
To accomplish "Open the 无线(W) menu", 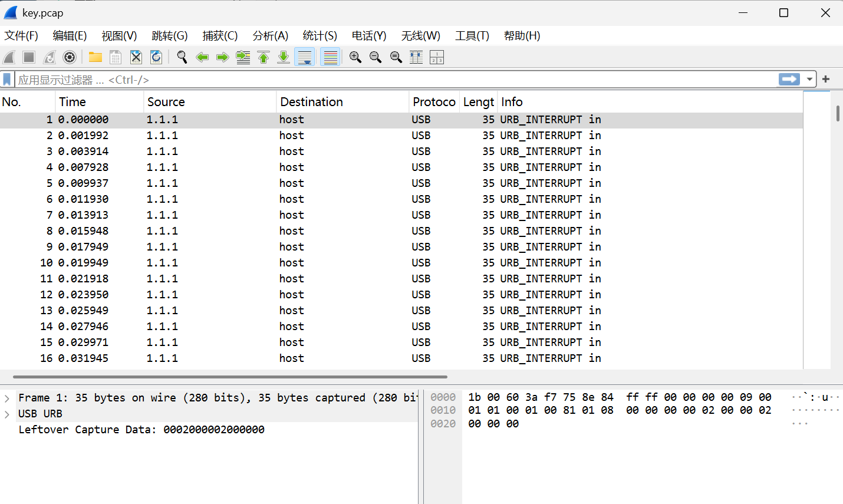I will (421, 36).
